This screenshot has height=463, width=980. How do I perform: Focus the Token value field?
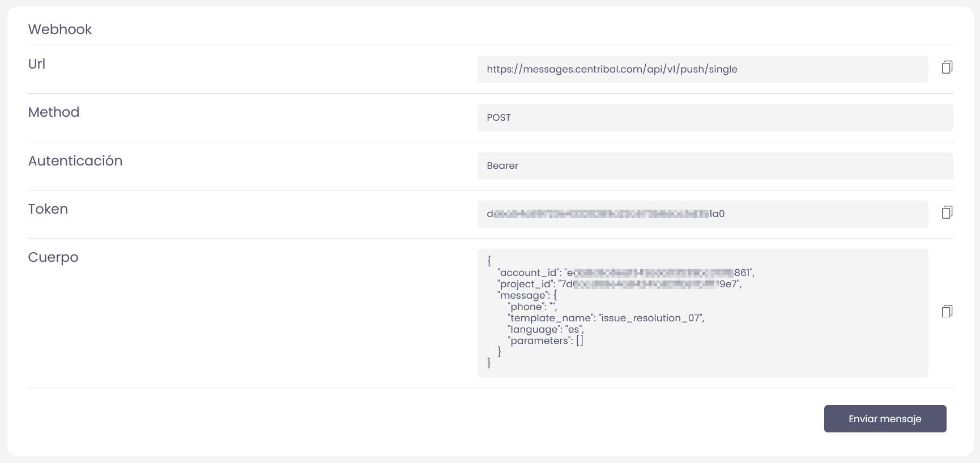pos(702,214)
